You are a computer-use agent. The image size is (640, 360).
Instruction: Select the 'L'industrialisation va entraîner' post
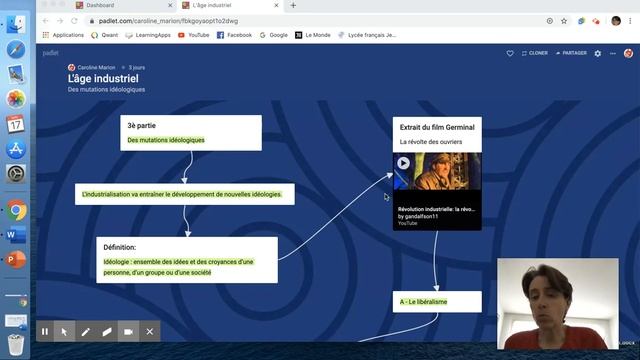pyautogui.click(x=184, y=194)
